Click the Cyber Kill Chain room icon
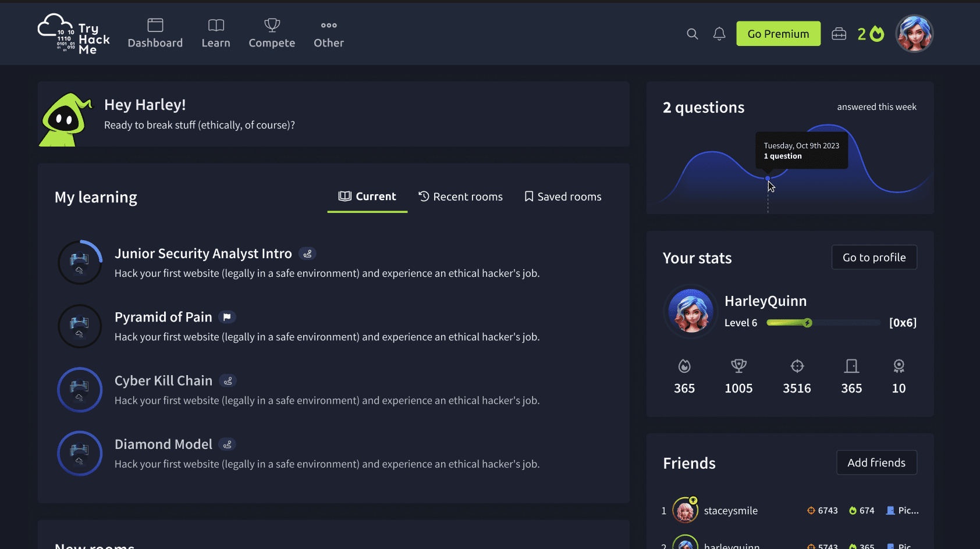 pos(80,390)
